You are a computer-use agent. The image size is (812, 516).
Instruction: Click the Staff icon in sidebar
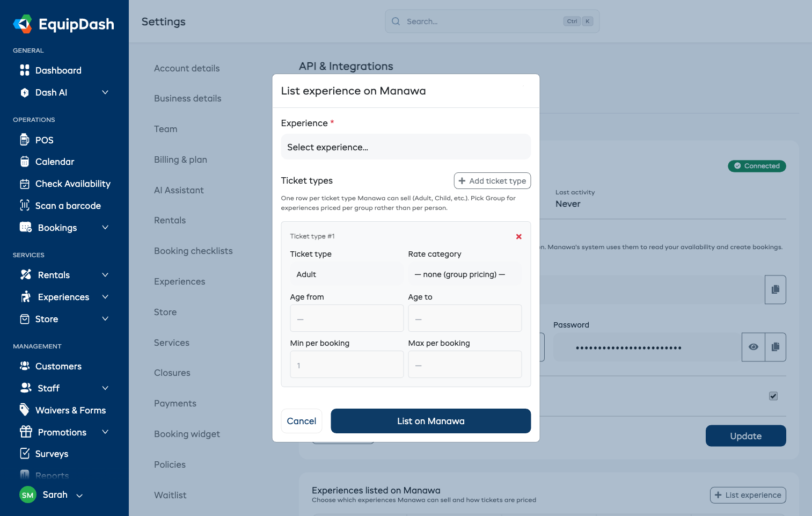[26, 388]
